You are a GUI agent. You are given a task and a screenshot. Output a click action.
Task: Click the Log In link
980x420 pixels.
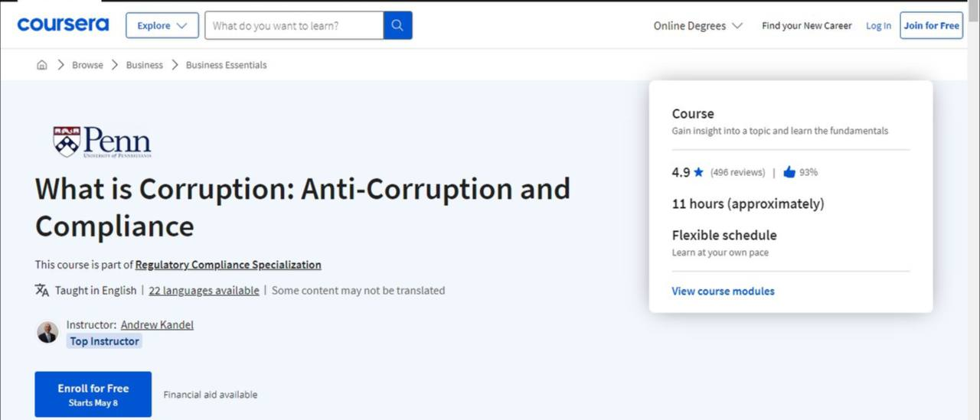[878, 25]
